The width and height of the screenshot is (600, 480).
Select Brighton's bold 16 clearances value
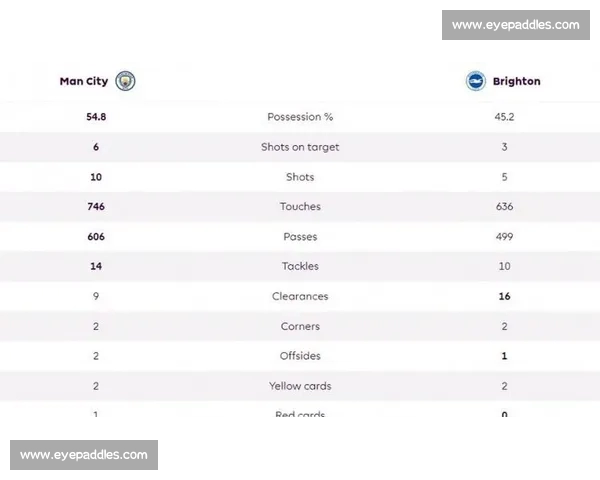pos(504,297)
